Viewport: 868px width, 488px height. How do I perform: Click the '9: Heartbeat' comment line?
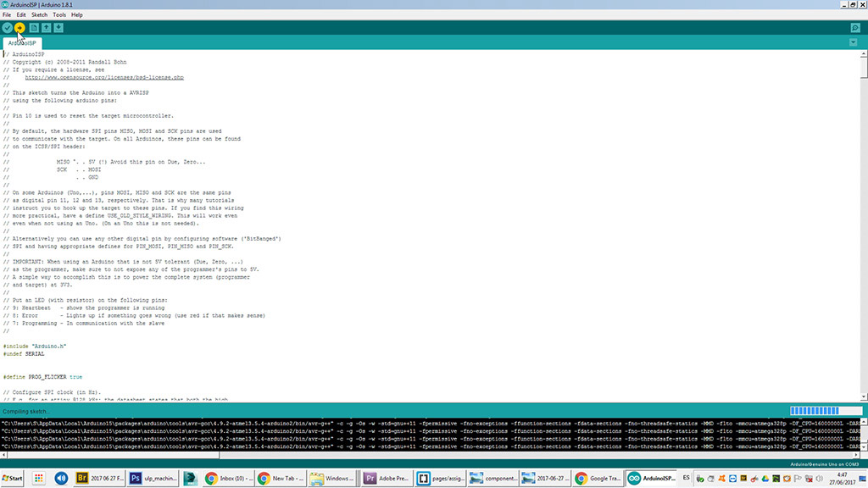tap(84, 308)
